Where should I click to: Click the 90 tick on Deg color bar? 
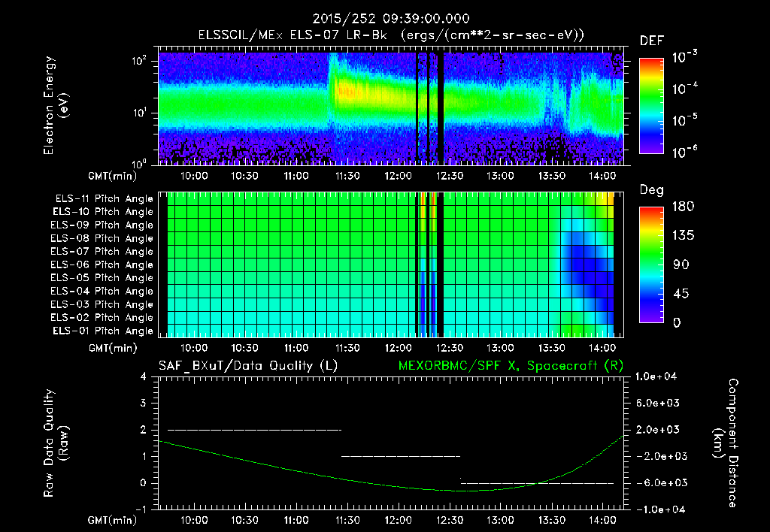[x=681, y=264]
